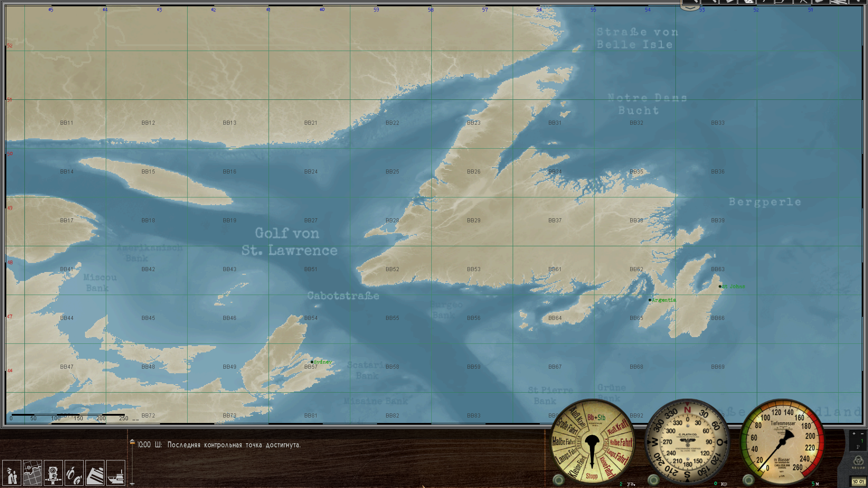Expand the map tools pull-down tab
The image size is (868, 488).
[690, 8]
